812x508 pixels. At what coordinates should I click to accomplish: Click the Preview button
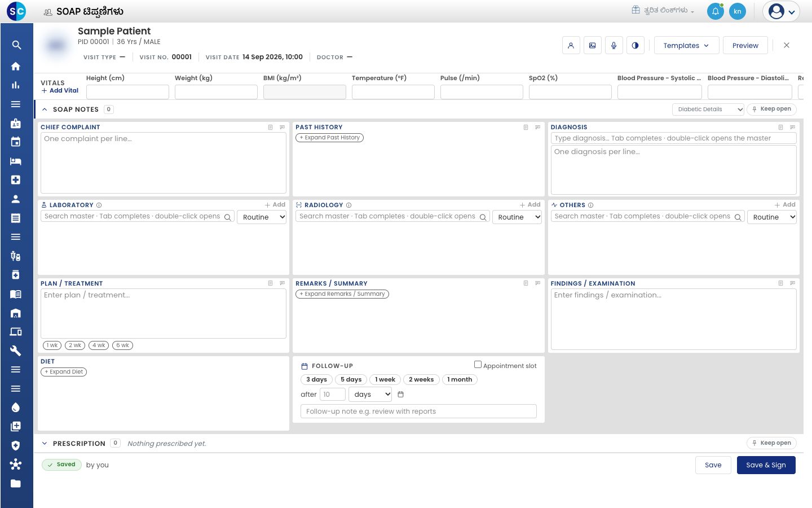point(745,46)
